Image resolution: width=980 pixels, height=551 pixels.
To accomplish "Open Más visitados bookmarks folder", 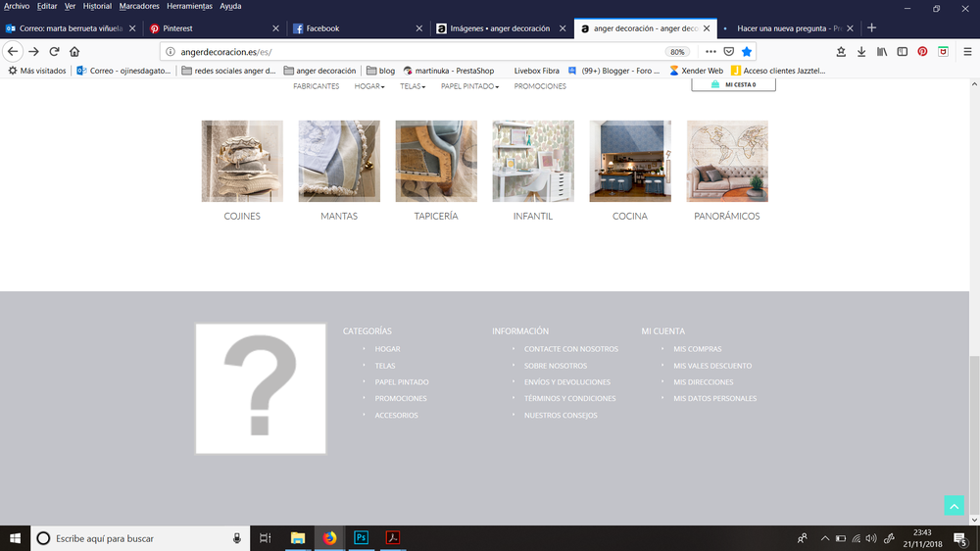I will tap(37, 71).
